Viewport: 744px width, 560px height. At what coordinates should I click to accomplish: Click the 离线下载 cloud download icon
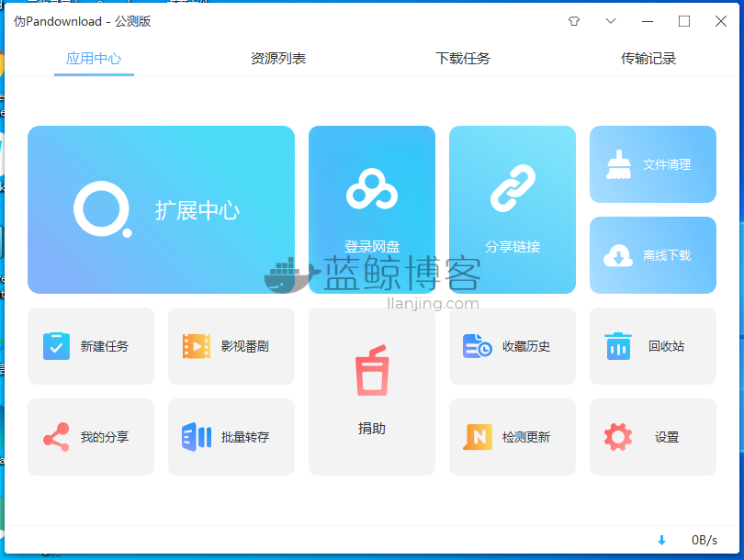click(618, 255)
